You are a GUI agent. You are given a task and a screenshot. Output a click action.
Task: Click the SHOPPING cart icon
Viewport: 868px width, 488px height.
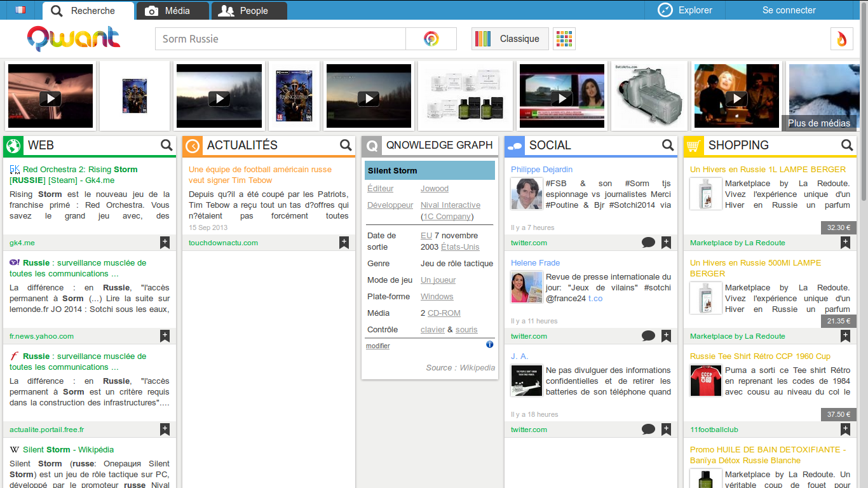coord(694,146)
